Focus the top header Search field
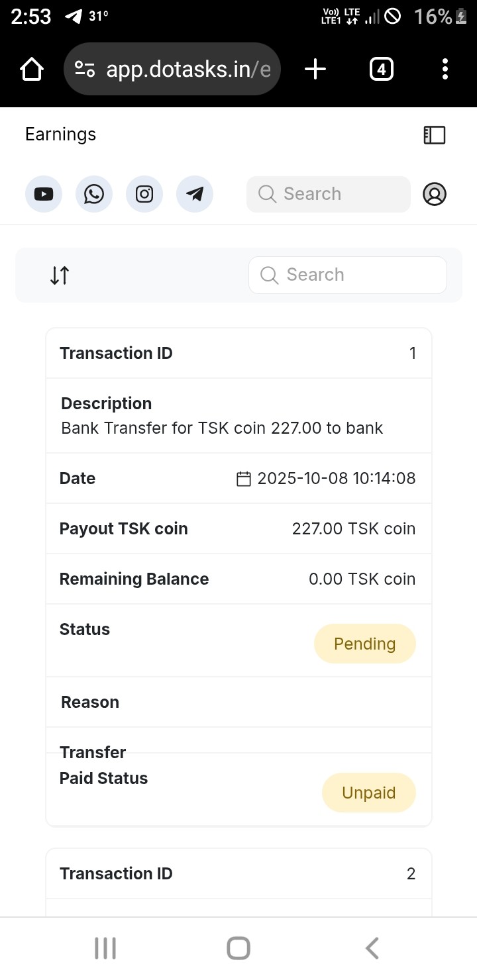 click(329, 194)
